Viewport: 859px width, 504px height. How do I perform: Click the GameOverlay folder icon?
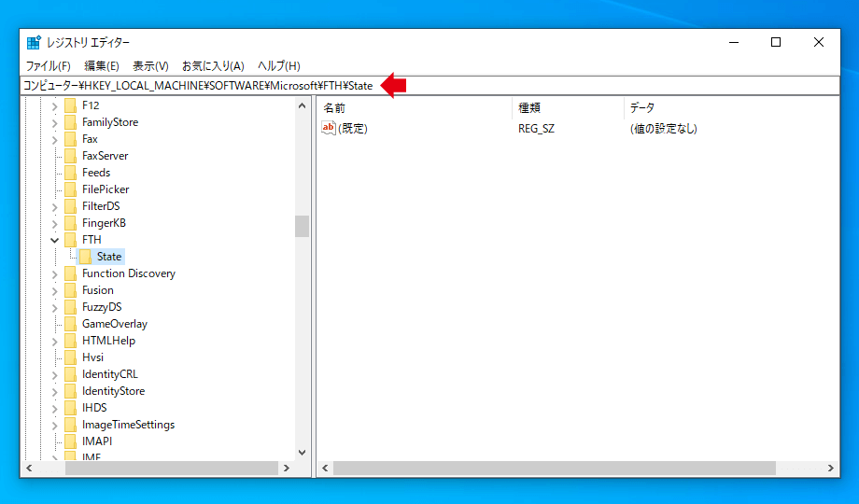[70, 324]
